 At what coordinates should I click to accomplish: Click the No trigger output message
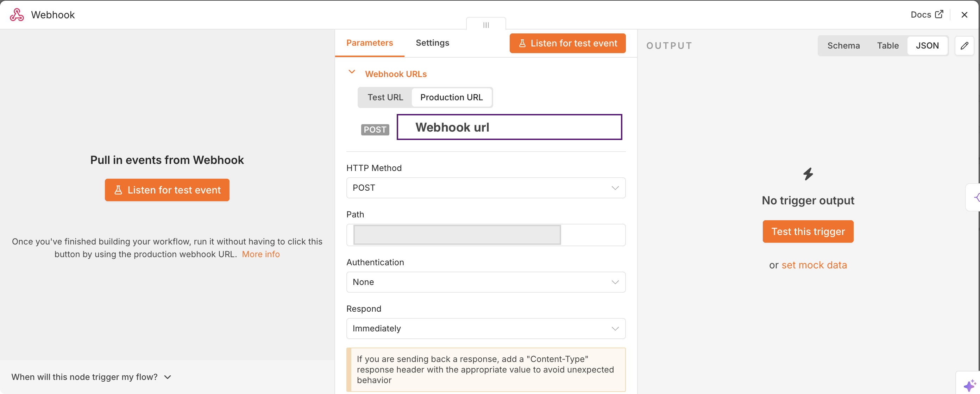point(808,201)
